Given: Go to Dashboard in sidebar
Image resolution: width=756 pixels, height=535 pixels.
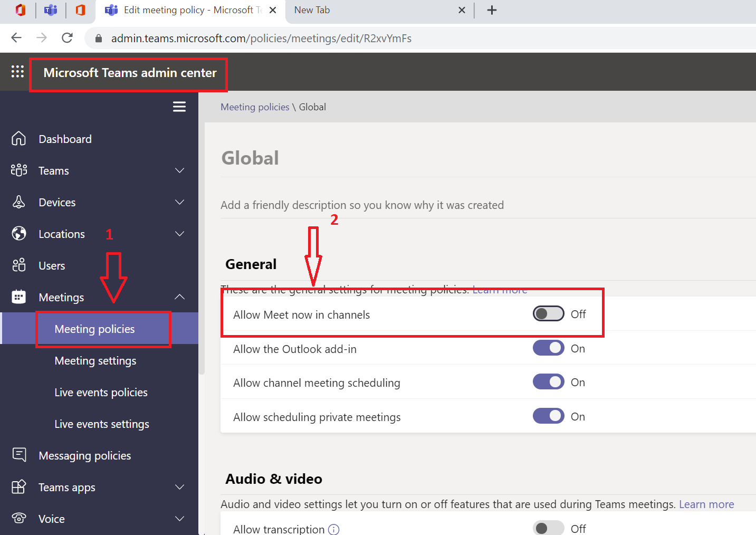Looking at the screenshot, I should 65,139.
